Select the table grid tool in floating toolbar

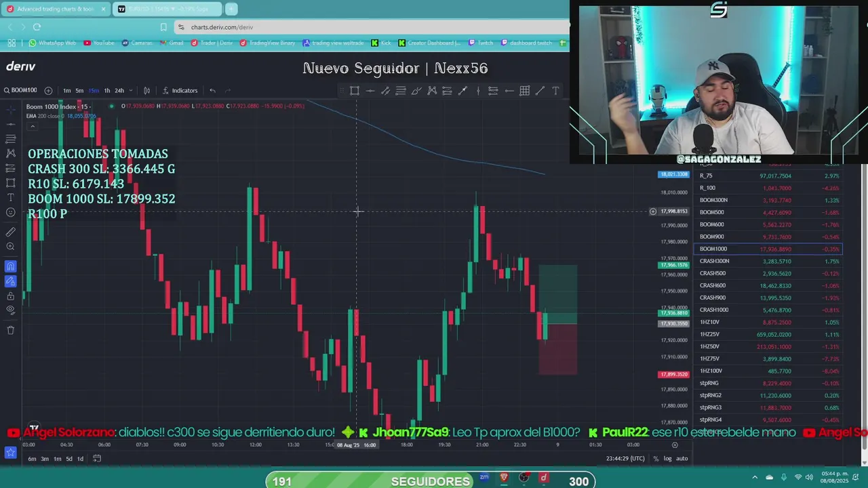point(524,91)
